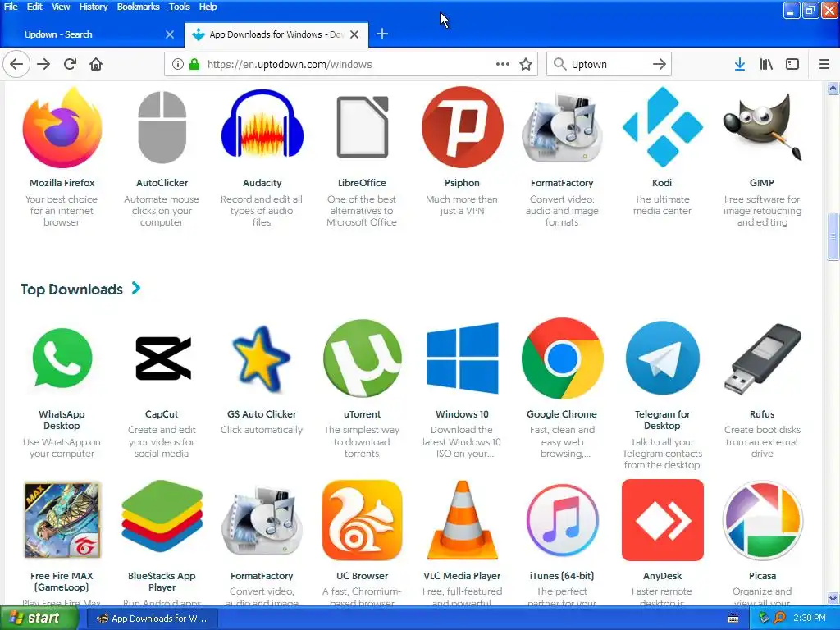Open the Telegram for Desktop icon
840x630 pixels.
point(662,358)
